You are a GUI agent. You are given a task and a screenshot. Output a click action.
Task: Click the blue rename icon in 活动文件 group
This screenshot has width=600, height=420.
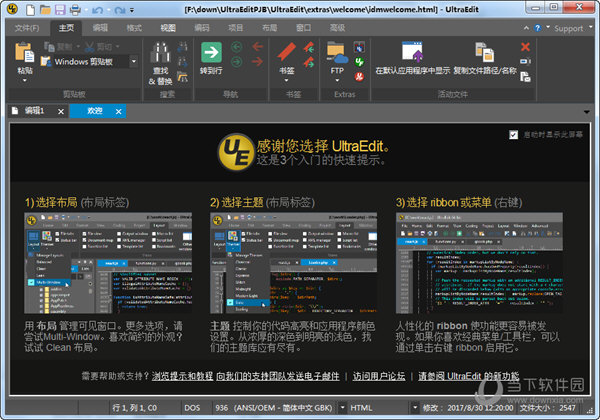tap(525, 61)
